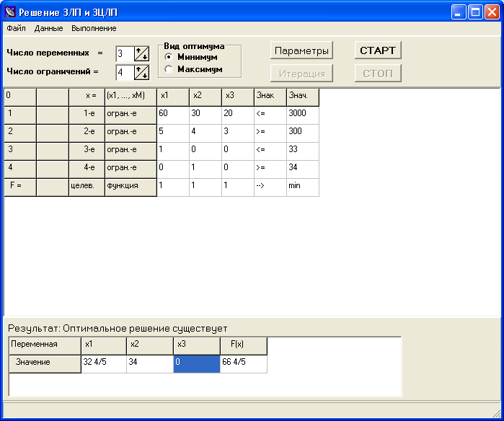
Task: Select result x1 value 32 4/5
Action: [104, 364]
